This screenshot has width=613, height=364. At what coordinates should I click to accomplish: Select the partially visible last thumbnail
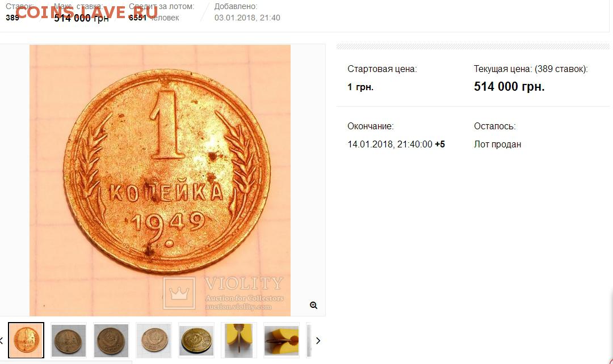point(309,340)
